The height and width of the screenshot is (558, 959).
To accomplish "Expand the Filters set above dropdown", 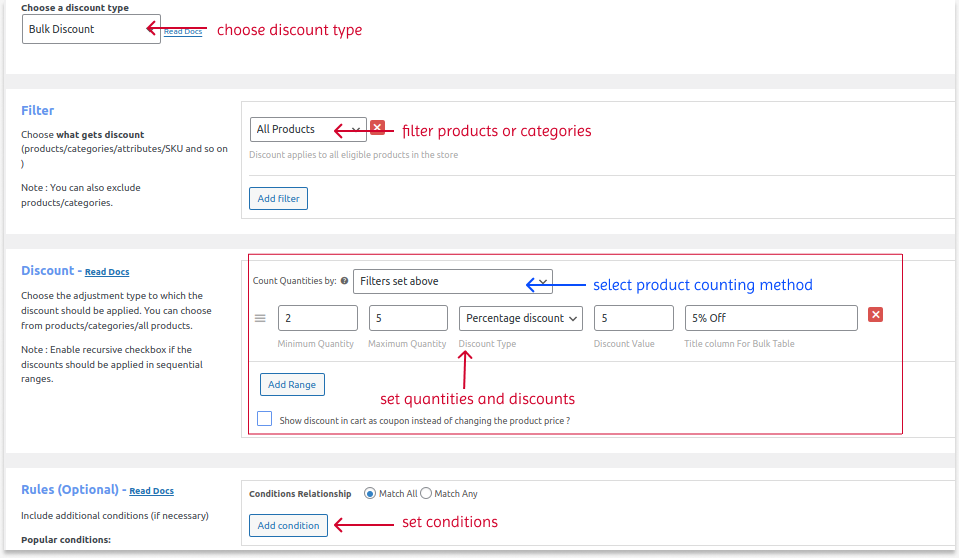I will (453, 281).
